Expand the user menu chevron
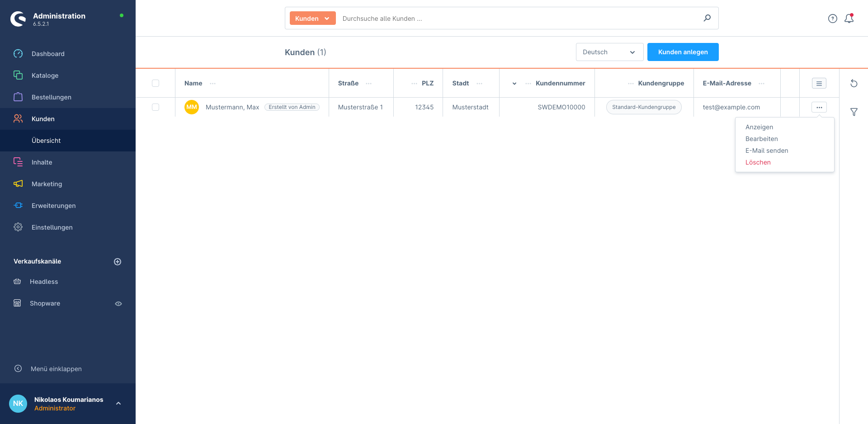Image resolution: width=868 pixels, height=424 pixels. click(118, 403)
